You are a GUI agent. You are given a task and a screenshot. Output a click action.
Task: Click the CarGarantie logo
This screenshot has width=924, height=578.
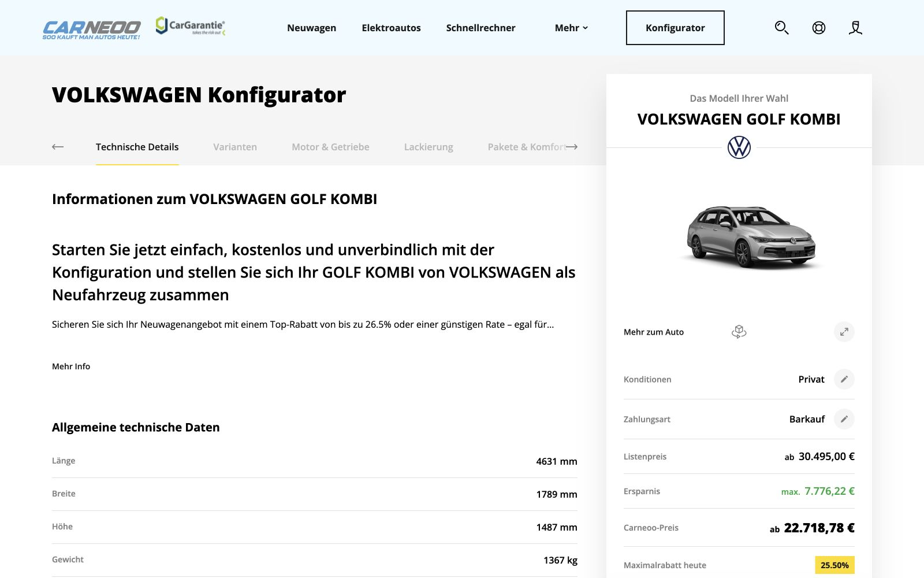pyautogui.click(x=190, y=26)
